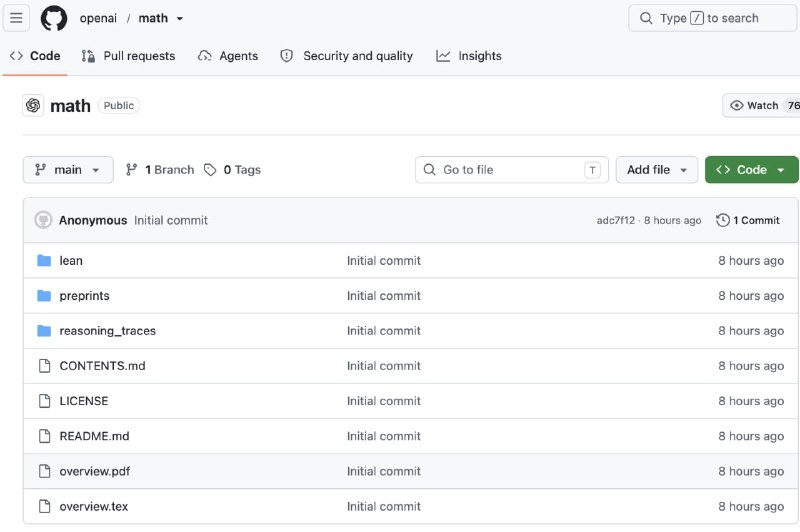The height and width of the screenshot is (532, 800).
Task: Expand the math repository switcher caret
Action: click(x=180, y=19)
